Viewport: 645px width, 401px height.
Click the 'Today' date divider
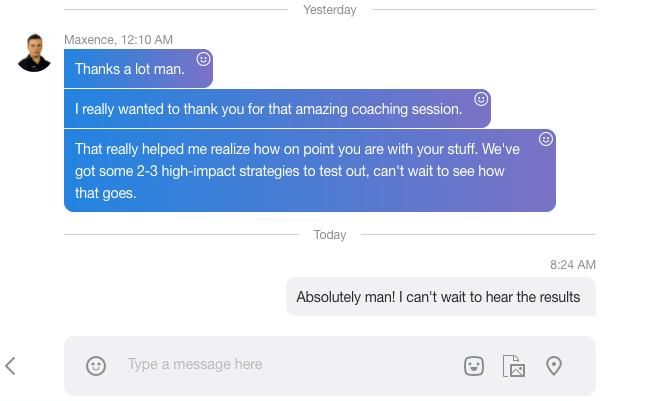[330, 234]
